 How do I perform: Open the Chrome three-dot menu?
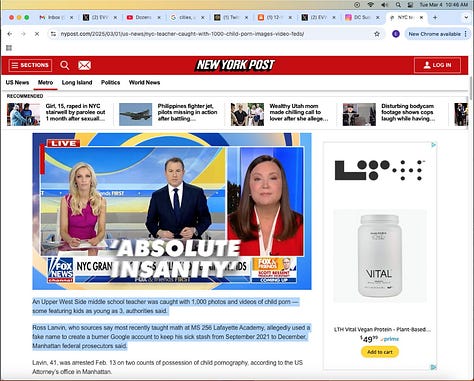click(465, 34)
